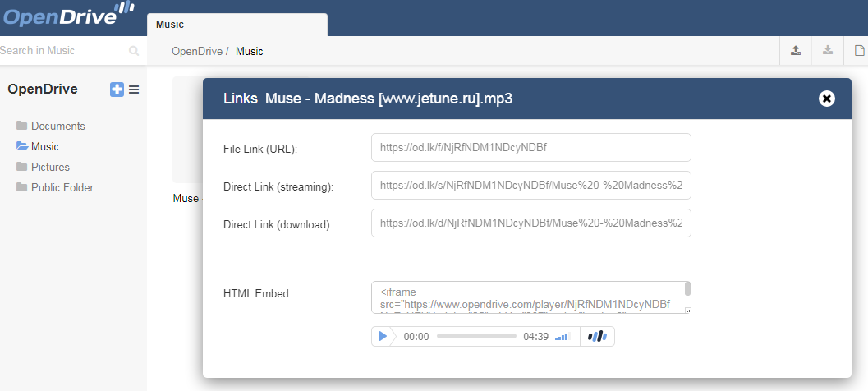
Task: Open the Documents folder
Action: click(58, 126)
